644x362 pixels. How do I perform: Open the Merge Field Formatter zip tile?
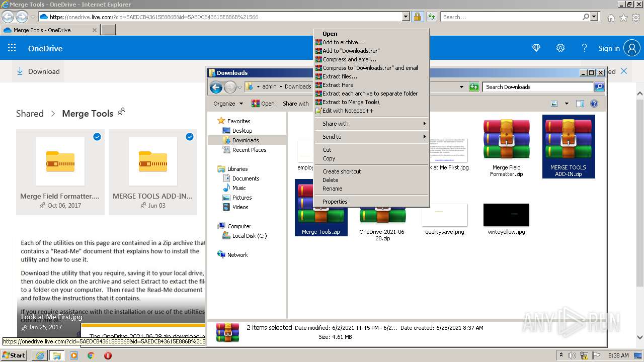[x=60, y=172]
